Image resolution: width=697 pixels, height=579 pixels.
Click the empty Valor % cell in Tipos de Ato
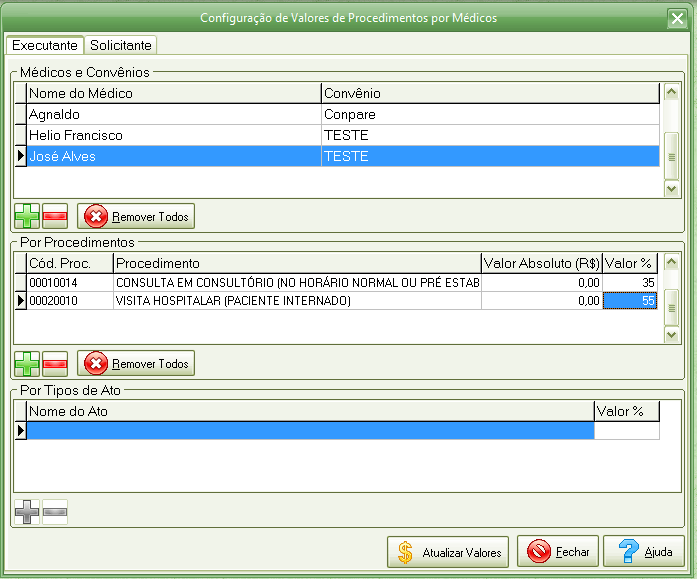pyautogui.click(x=627, y=431)
